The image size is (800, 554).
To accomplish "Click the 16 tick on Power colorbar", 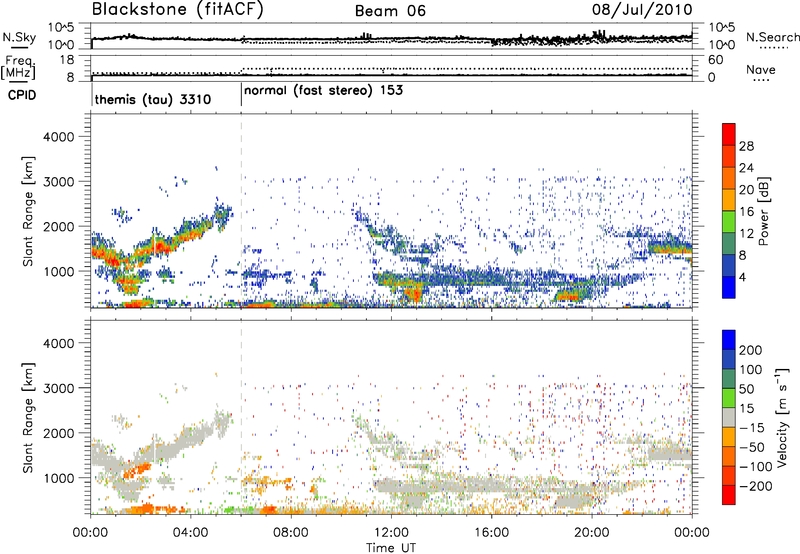I will pos(746,212).
